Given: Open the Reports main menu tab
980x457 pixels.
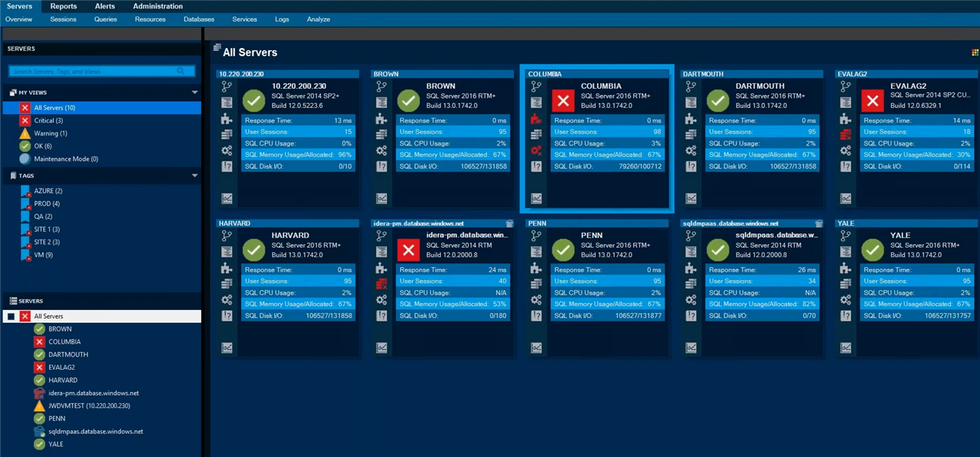Looking at the screenshot, I should (x=64, y=6).
